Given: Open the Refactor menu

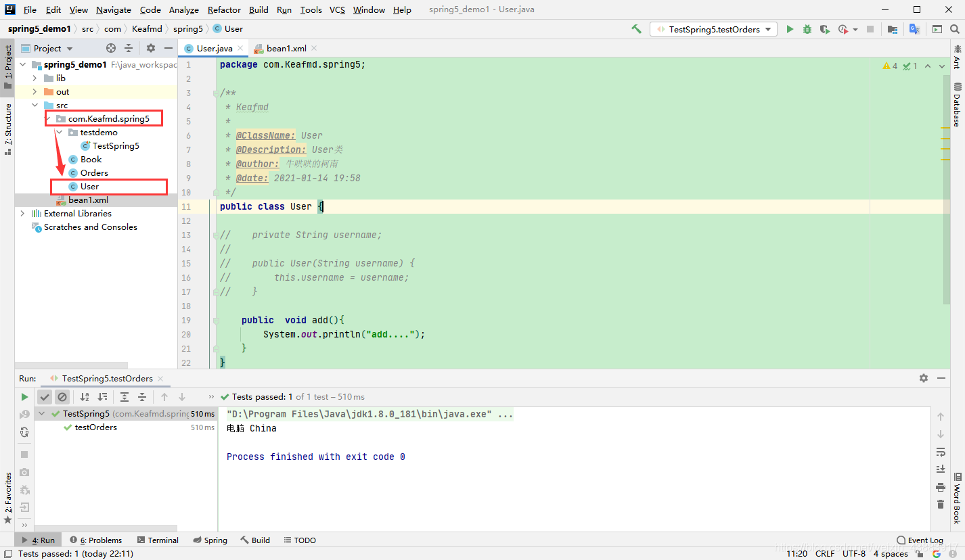Looking at the screenshot, I should [x=224, y=9].
